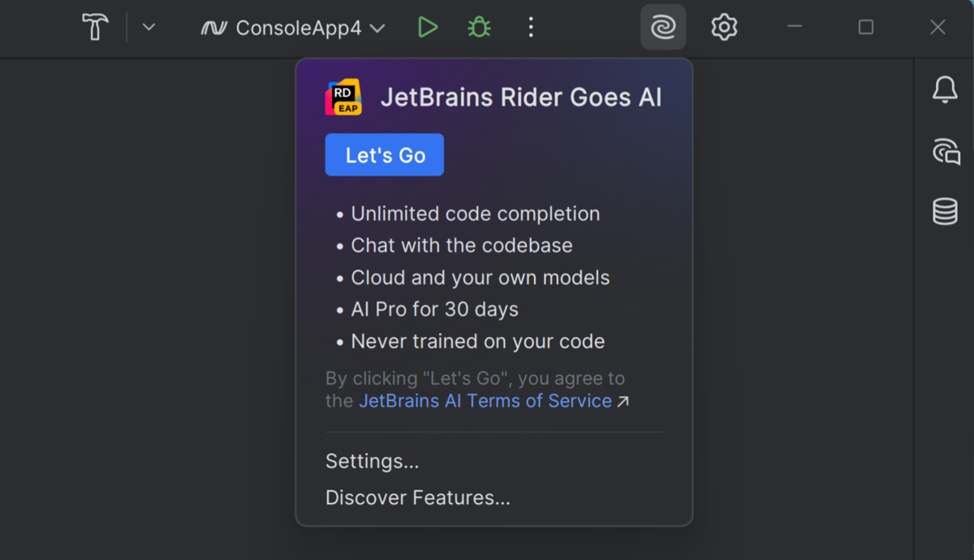Open IDE settings via the gear icon
The height and width of the screenshot is (560, 974).
click(x=723, y=28)
